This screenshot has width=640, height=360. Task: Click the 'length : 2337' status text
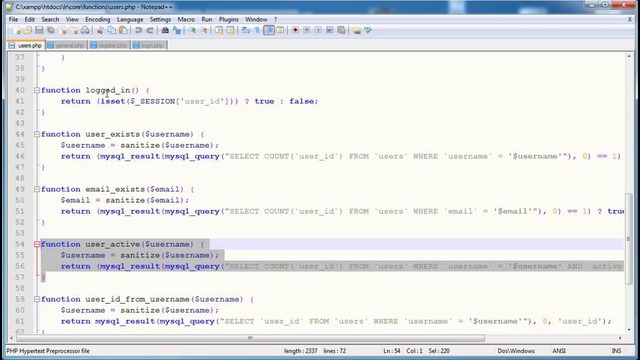[x=300, y=351]
